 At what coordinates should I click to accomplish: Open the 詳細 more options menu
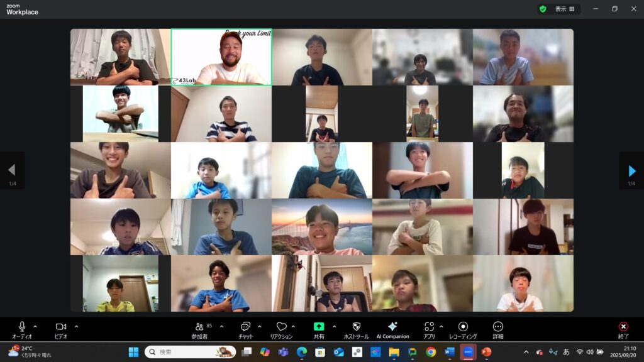[497, 329]
